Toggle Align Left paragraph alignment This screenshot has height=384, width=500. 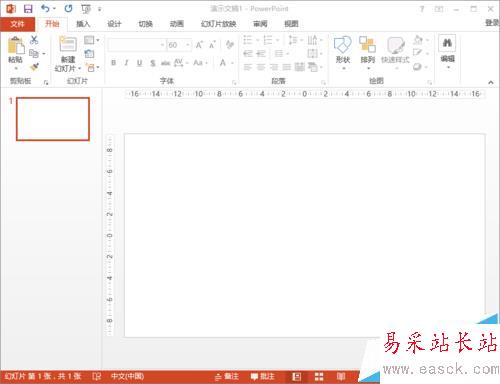[x=248, y=67]
